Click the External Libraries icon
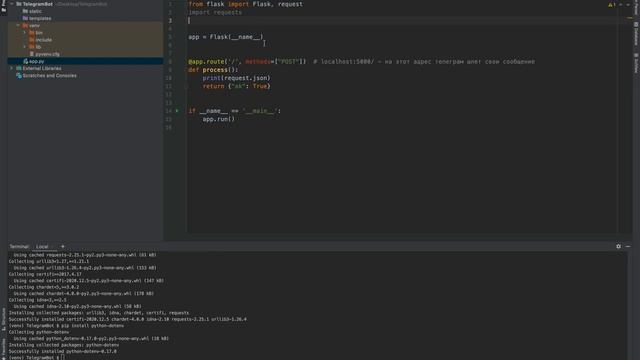The image size is (640, 360). tap(19, 68)
